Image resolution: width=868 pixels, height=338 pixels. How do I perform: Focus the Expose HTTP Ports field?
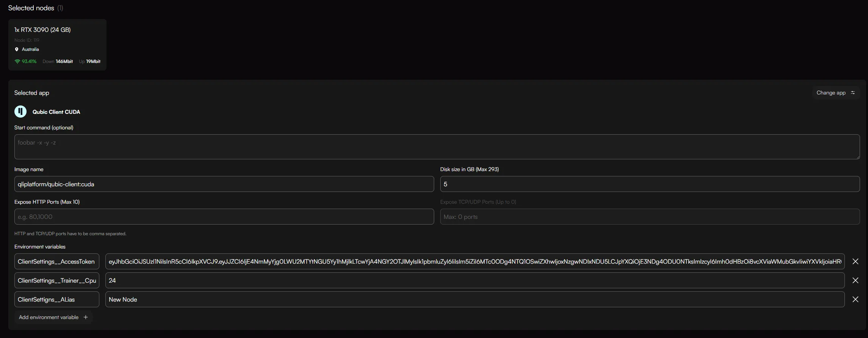(224, 217)
